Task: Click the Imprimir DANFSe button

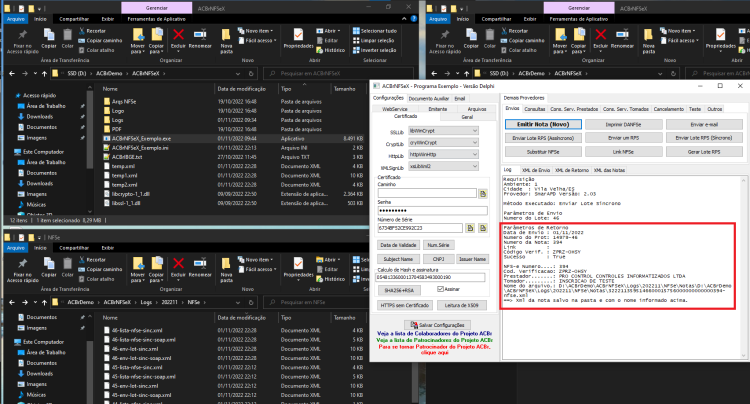Action: click(623, 124)
